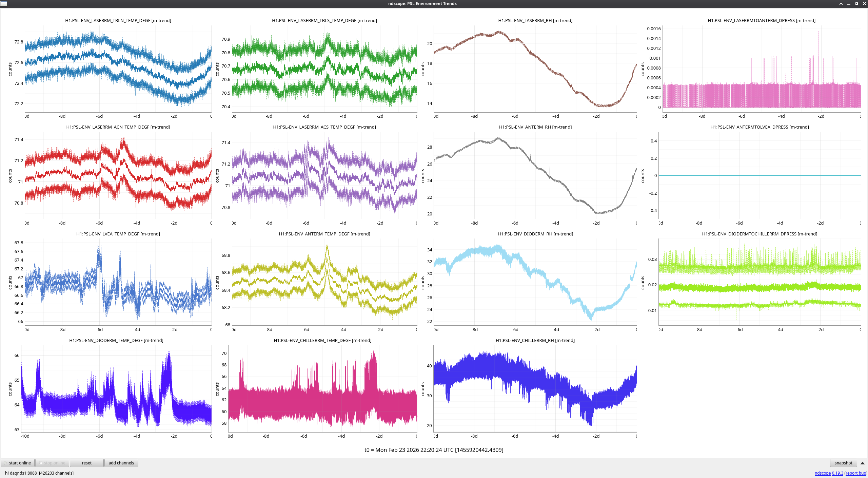
Task: Click the LVEA_TEMP_DEGF plot title
Action: tap(118, 234)
